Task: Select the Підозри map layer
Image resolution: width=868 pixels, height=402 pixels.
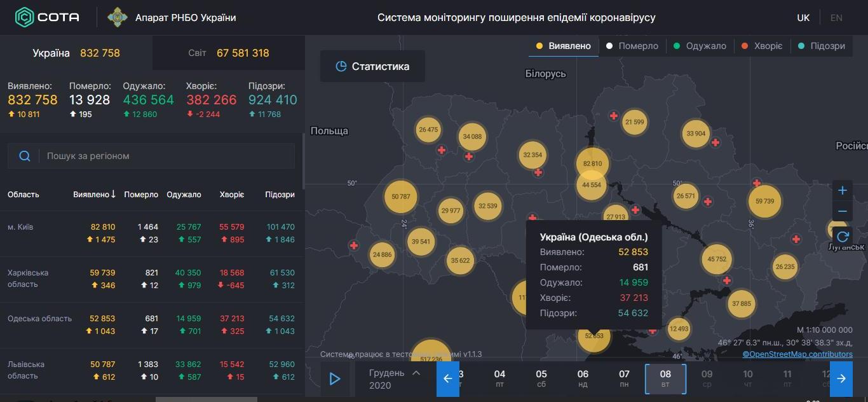Action: coord(821,46)
